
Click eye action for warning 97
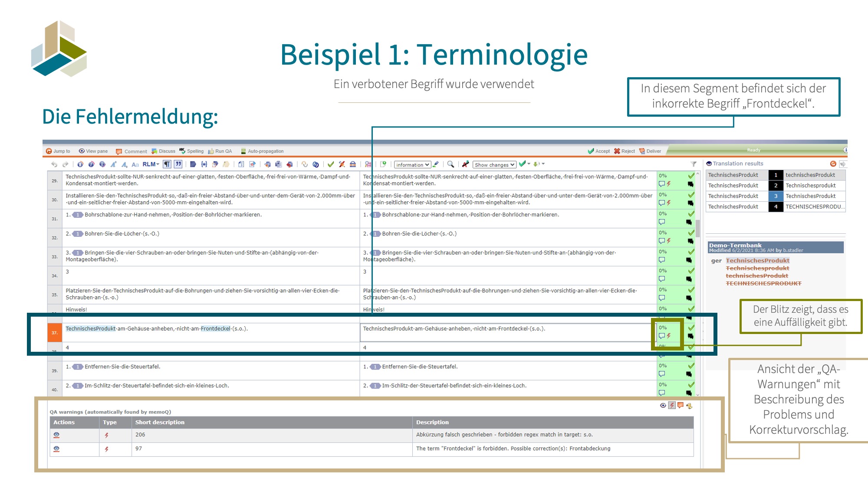(x=56, y=449)
